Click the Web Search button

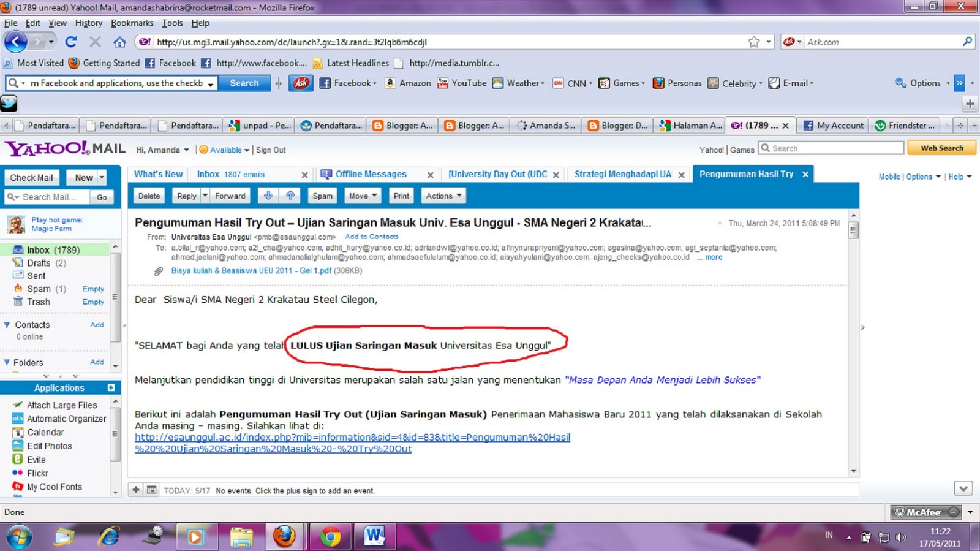pos(942,148)
